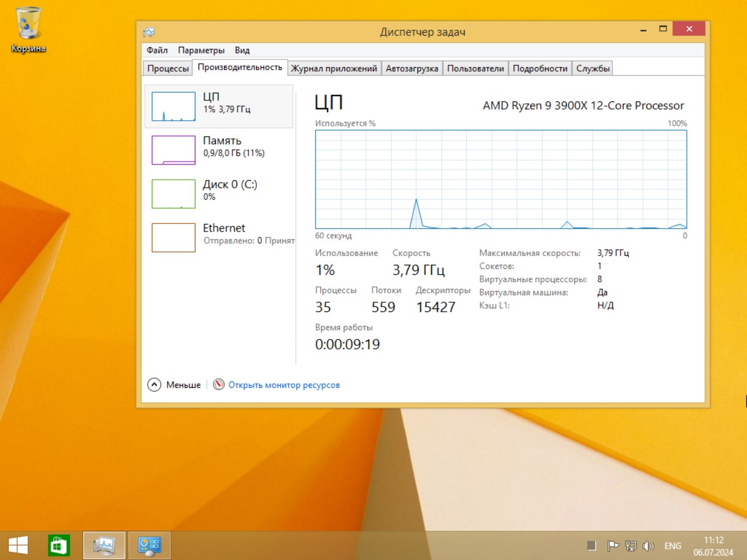Open Открыть монитор ресурсов link

click(283, 384)
